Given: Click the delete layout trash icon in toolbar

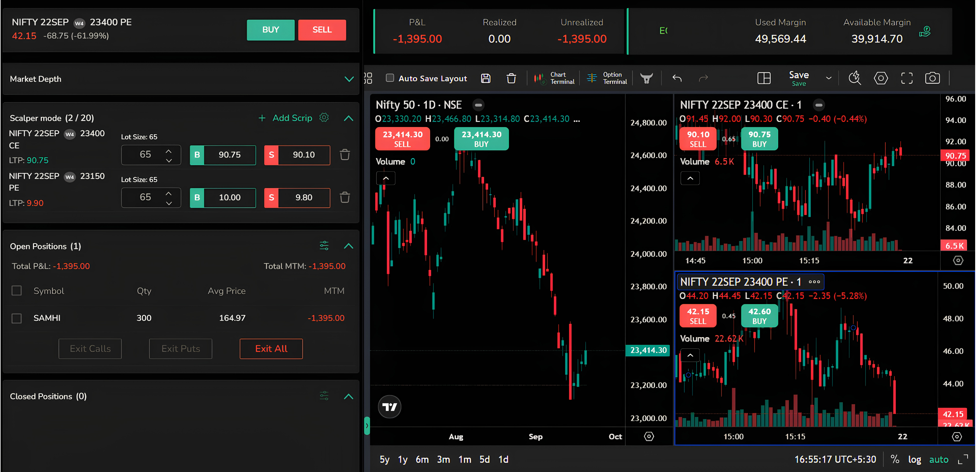Looking at the screenshot, I should 511,78.
